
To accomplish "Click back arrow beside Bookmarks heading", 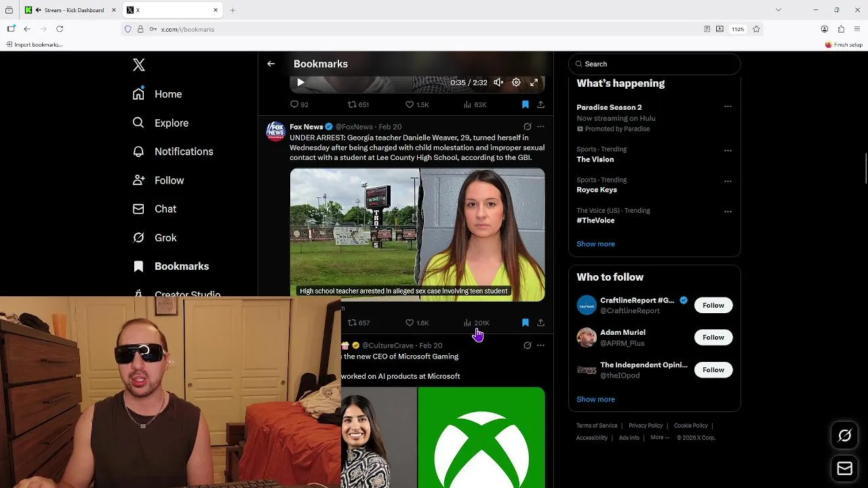I will point(271,64).
